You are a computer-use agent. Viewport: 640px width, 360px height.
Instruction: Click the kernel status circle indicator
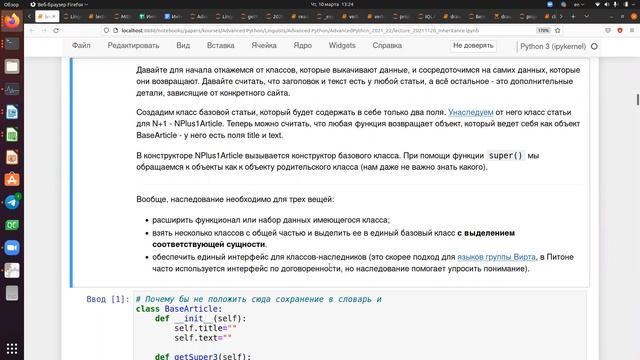pos(594,47)
